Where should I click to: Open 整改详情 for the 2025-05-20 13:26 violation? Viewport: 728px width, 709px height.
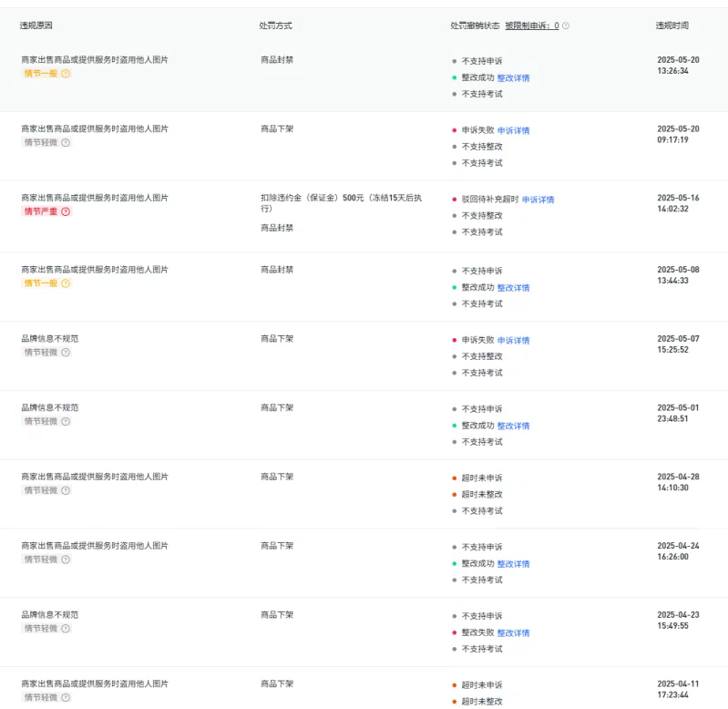(x=513, y=78)
